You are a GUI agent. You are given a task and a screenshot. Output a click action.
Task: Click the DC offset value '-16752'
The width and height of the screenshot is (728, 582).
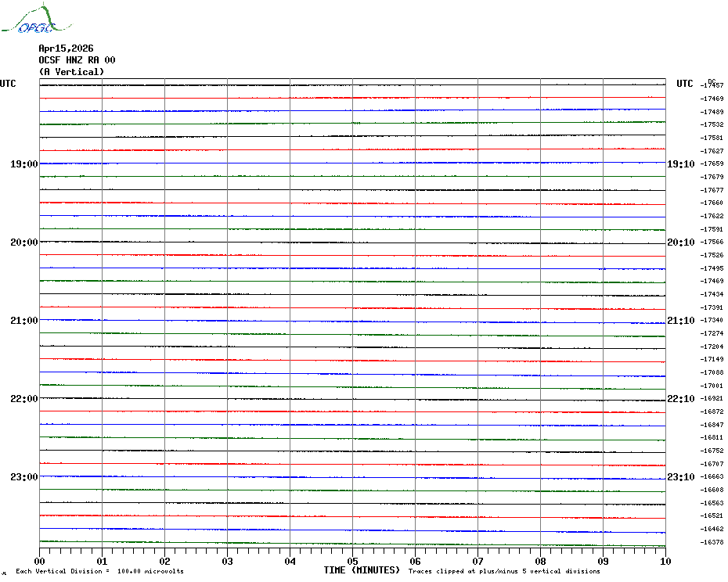point(712,451)
